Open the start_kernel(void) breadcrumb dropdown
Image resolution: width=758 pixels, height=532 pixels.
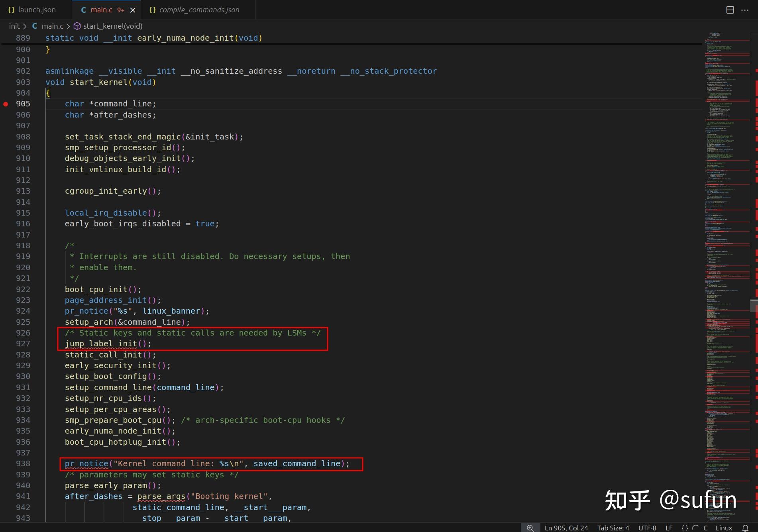[113, 26]
